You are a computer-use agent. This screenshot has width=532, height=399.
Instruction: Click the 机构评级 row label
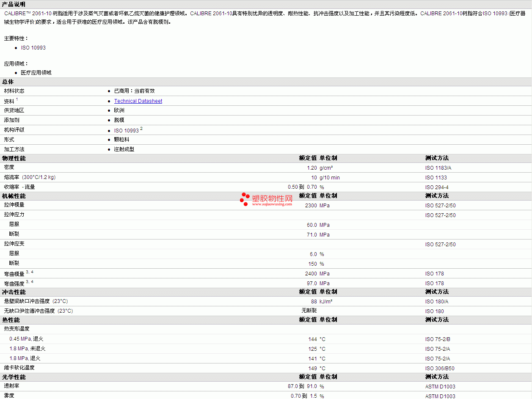coord(14,130)
